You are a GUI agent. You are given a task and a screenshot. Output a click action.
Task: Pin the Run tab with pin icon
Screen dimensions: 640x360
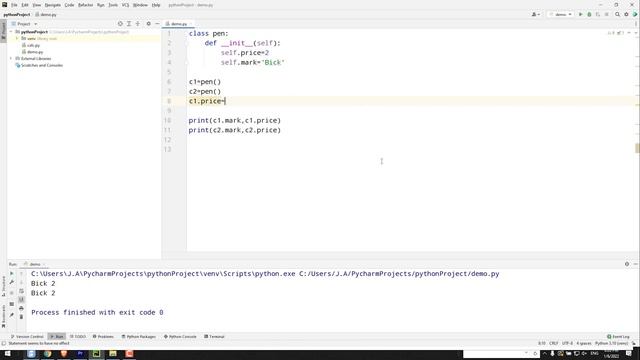[x=11, y=315]
